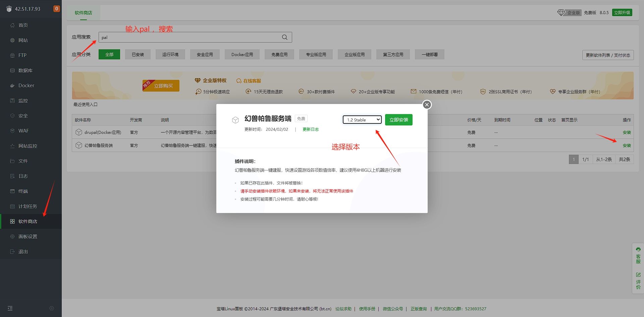The image size is (644, 317).
Task: Open 计划任务 scheduled tasks
Action: (28, 206)
